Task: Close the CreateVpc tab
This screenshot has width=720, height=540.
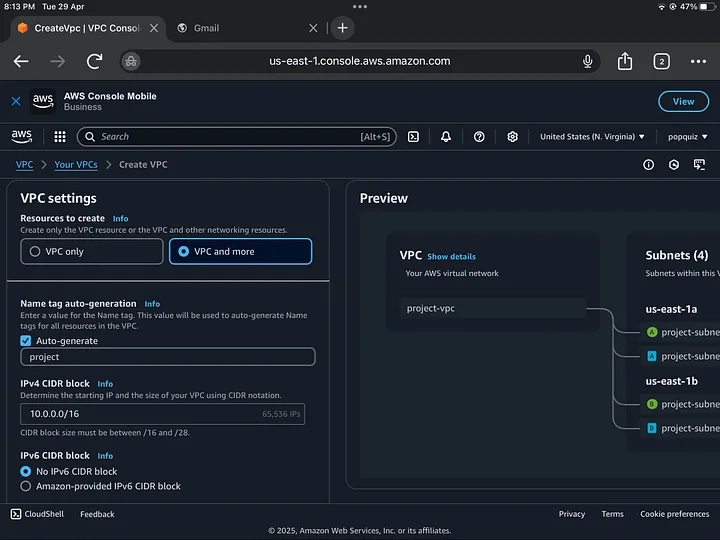Action: pos(154,28)
